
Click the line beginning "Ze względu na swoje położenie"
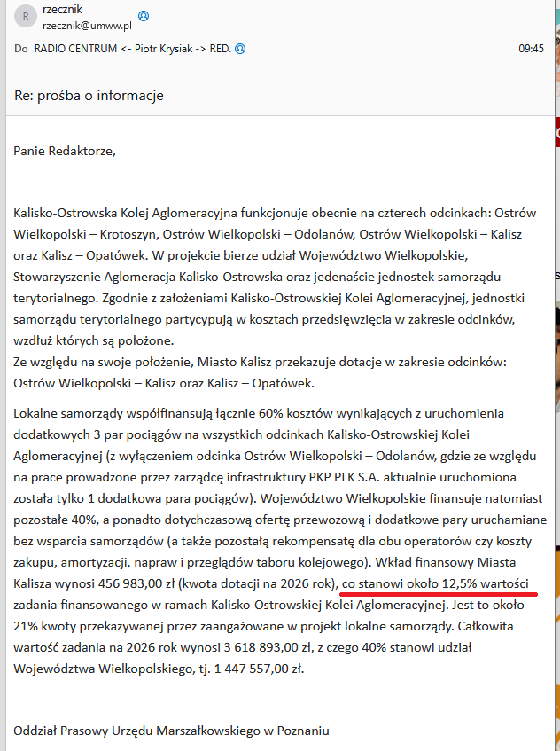260,362
